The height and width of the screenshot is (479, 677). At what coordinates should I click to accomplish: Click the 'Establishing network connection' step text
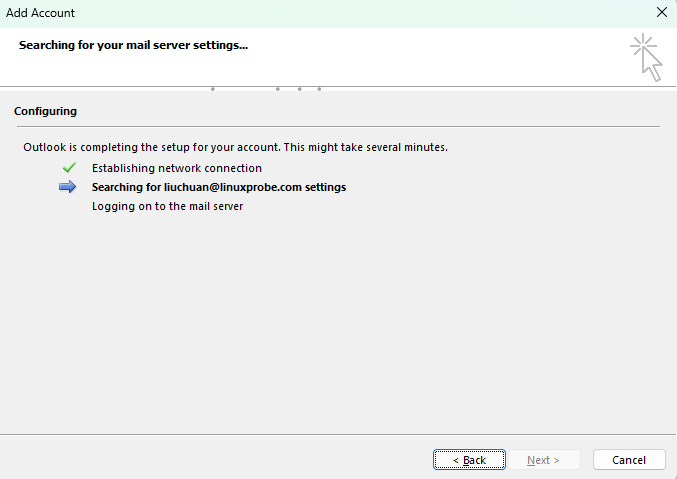pos(176,168)
